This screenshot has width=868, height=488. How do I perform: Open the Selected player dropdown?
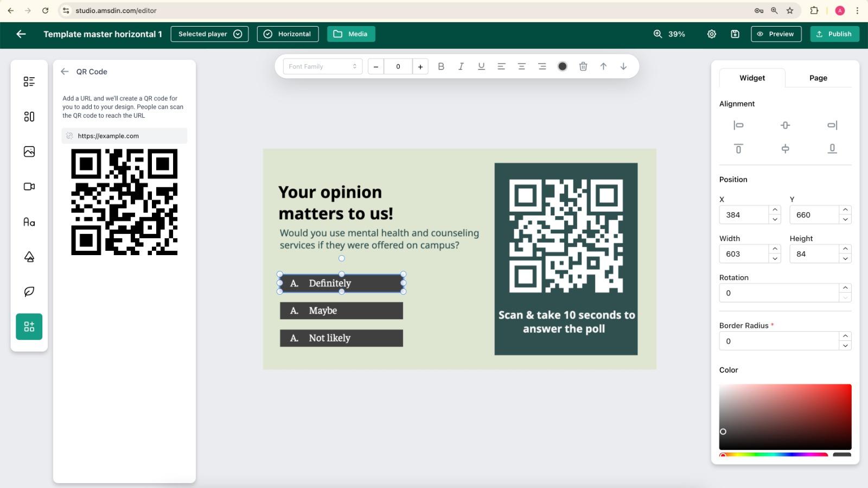point(209,34)
